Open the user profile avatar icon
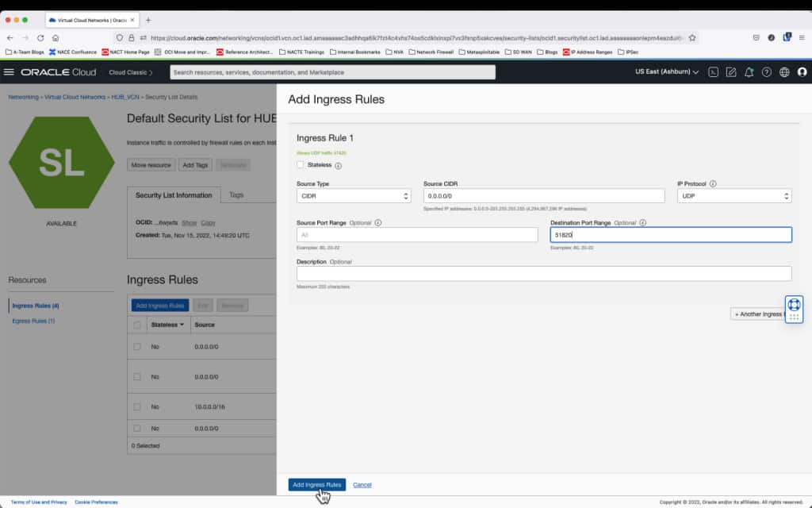 pyautogui.click(x=802, y=72)
